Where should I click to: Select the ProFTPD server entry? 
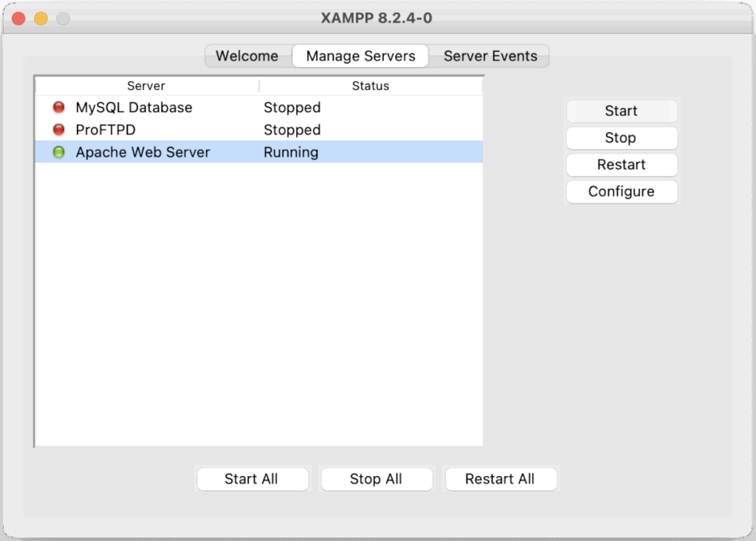105,130
